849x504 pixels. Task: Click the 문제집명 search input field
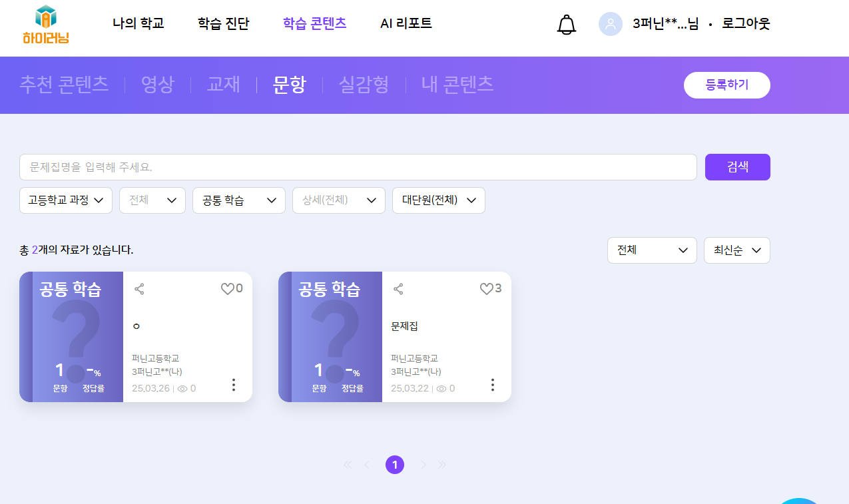coord(358,167)
